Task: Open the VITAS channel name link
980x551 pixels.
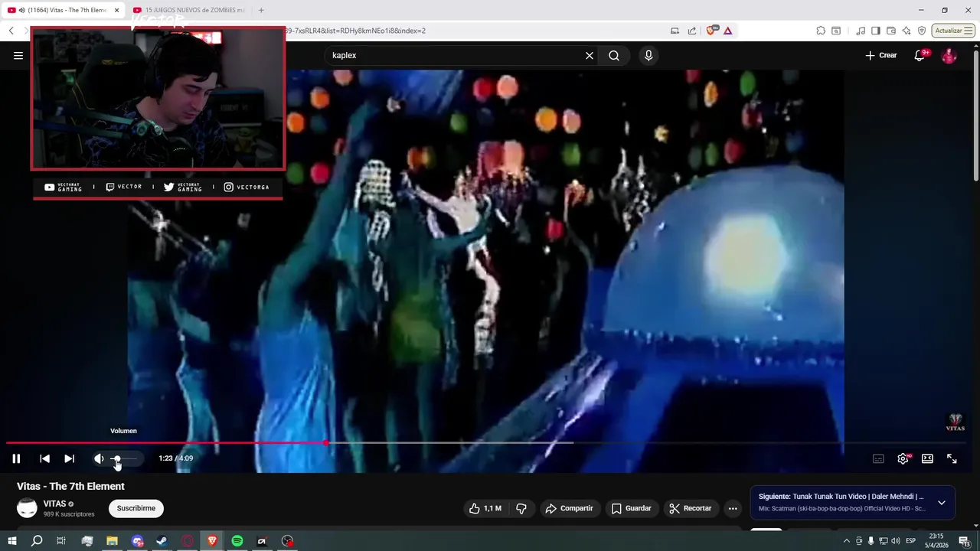Action: pos(54,504)
